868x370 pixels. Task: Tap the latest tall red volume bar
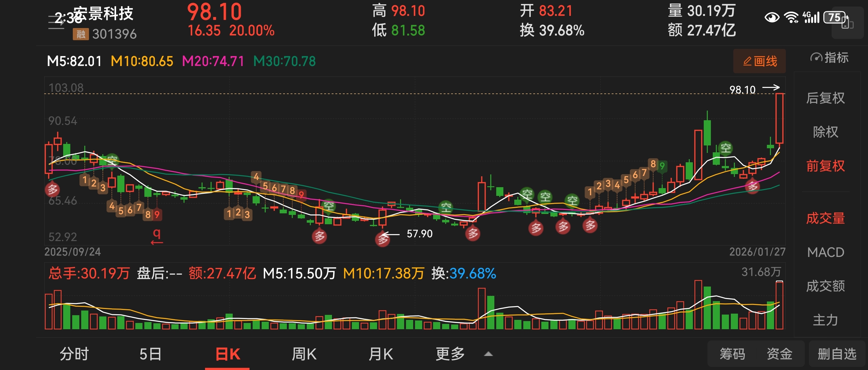(x=779, y=305)
